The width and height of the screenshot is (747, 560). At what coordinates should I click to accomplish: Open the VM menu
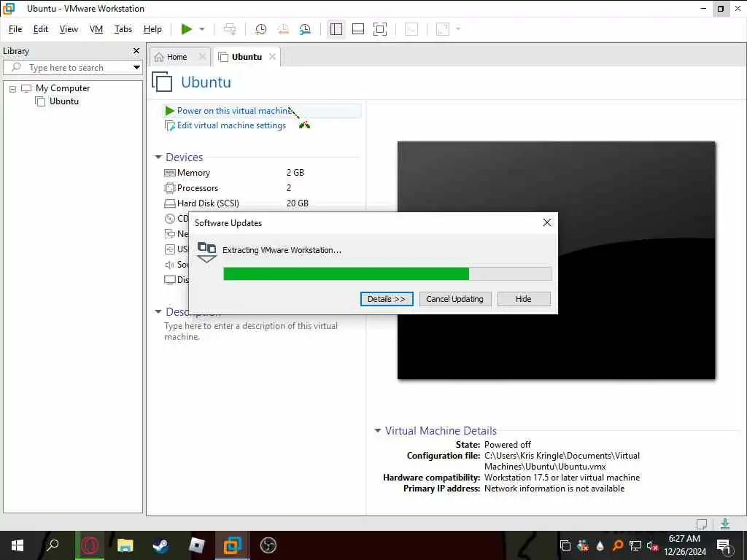pos(96,29)
